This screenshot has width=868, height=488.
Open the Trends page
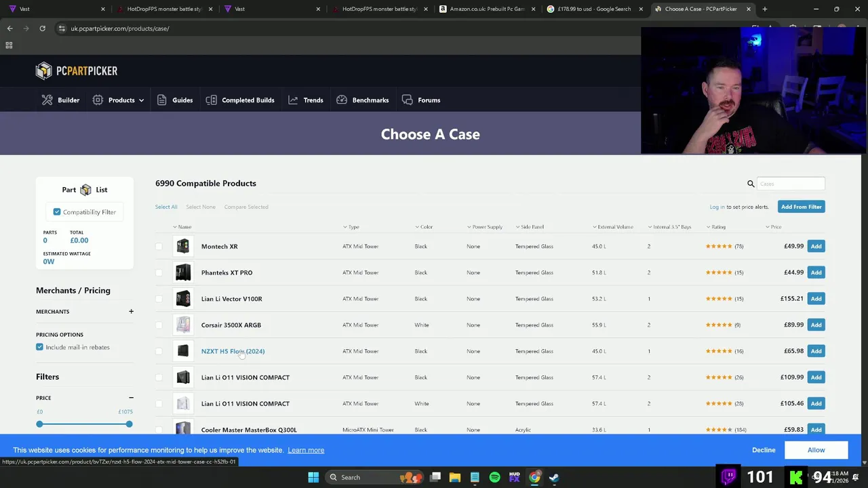[305, 100]
